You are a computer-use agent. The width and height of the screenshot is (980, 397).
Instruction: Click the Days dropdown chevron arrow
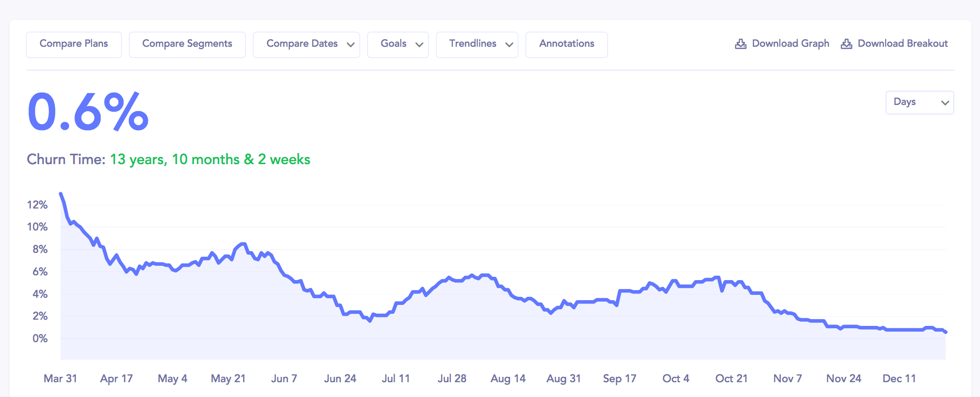[945, 103]
